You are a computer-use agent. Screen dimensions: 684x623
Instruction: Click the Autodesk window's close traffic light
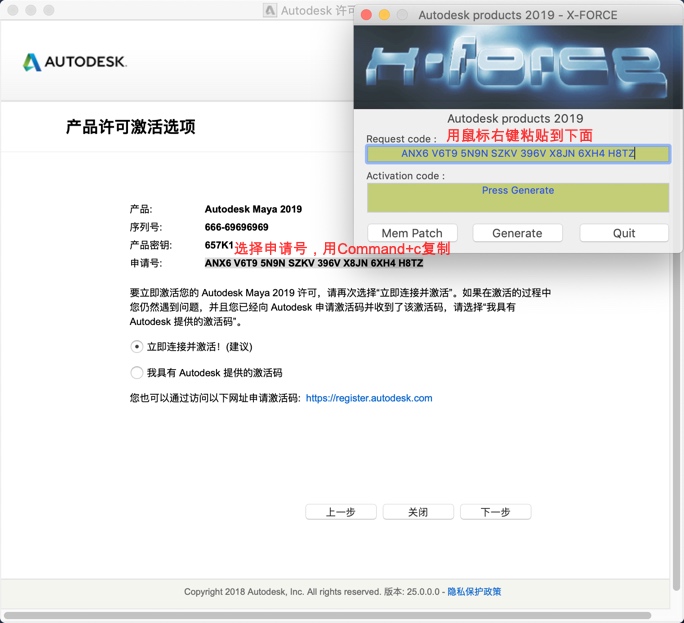pos(13,10)
